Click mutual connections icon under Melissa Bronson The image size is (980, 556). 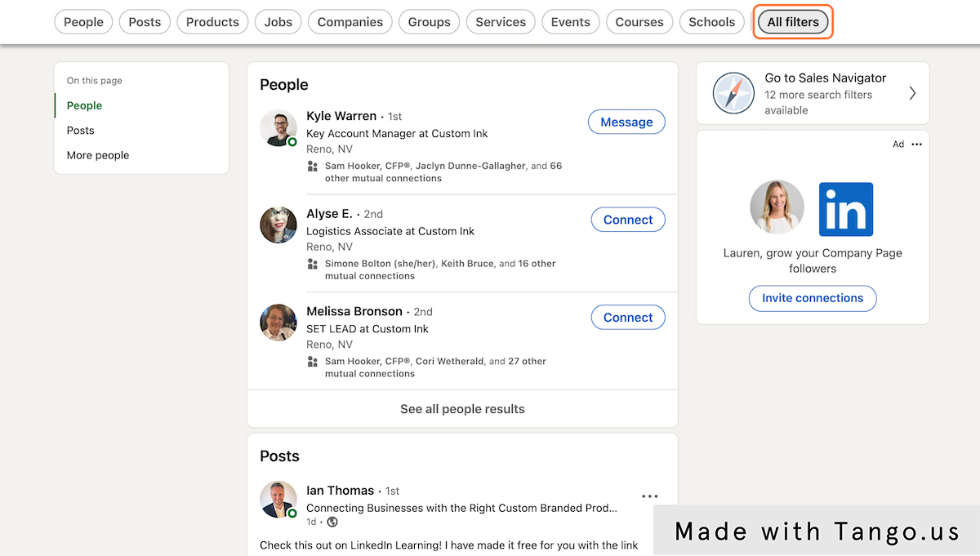coord(312,362)
